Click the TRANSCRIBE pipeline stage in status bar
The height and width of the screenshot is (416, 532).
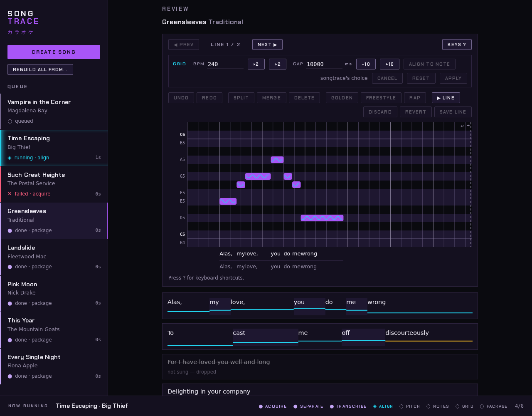click(x=348, y=406)
